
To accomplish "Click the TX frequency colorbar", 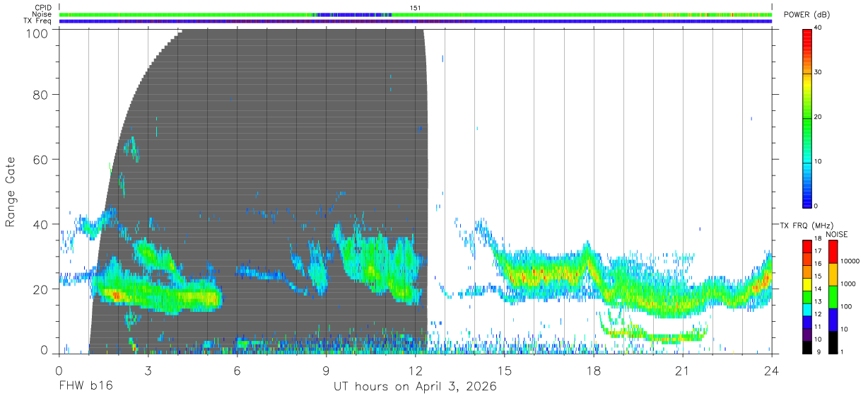I will 807,296.
